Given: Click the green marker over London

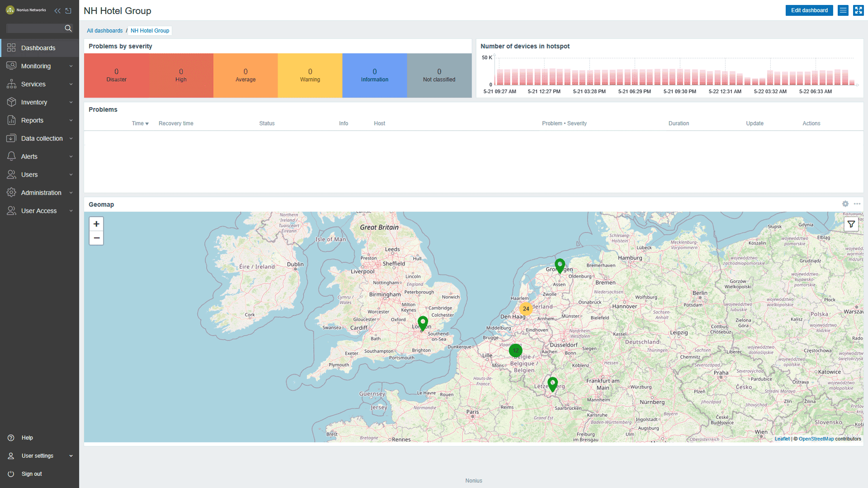Looking at the screenshot, I should 423,322.
